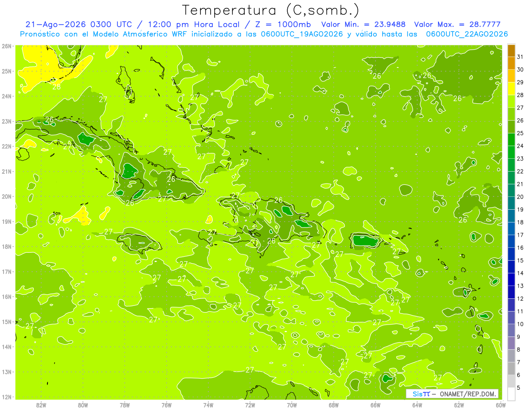
Task: Click the '12N' latitude axis label
Action: pyautogui.click(x=7, y=397)
